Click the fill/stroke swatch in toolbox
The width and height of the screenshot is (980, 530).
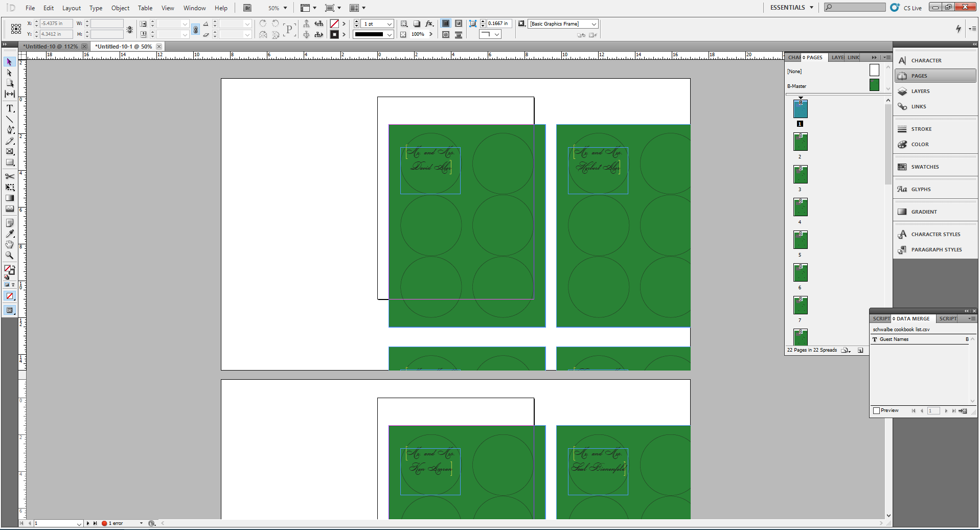click(9, 269)
